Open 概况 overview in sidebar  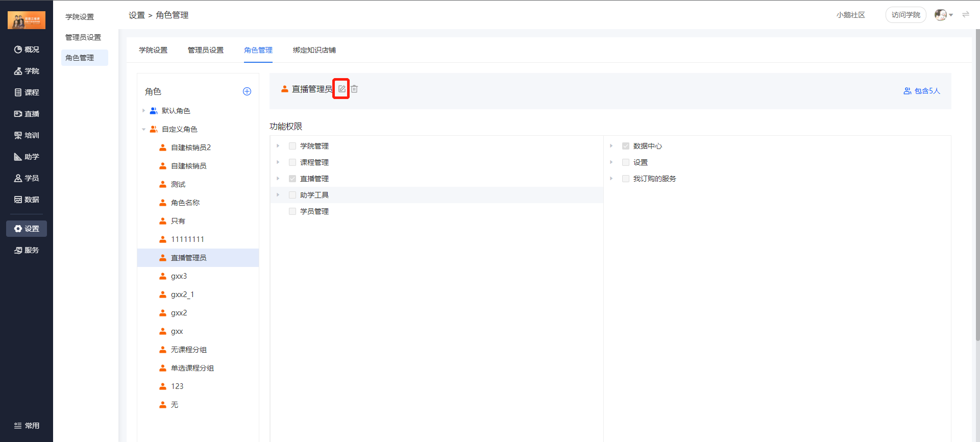(27, 50)
